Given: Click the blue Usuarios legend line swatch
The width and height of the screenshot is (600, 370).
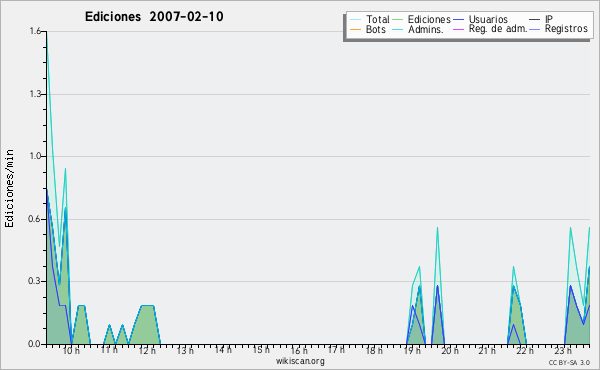Looking at the screenshot, I should point(458,20).
